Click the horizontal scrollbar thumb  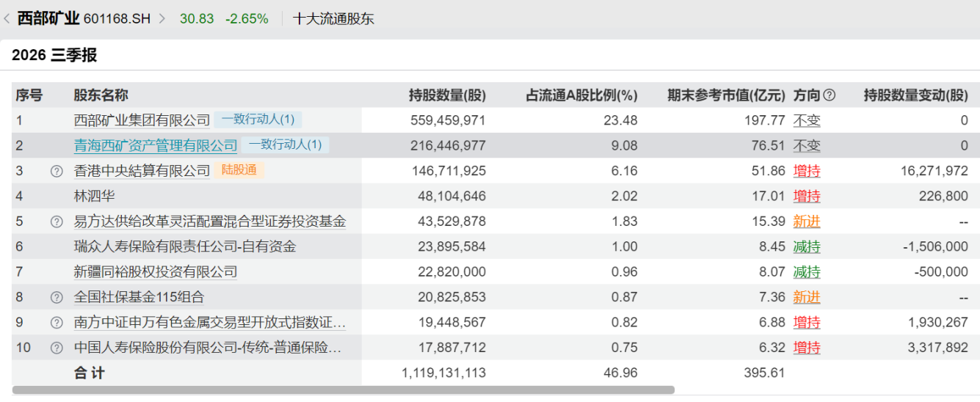[344, 390]
